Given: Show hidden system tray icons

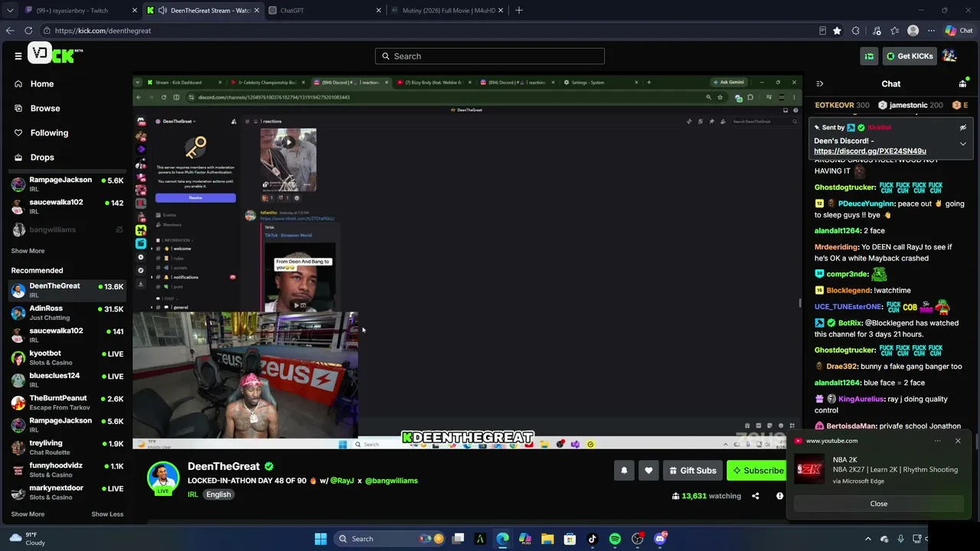Looking at the screenshot, I should tap(867, 539).
